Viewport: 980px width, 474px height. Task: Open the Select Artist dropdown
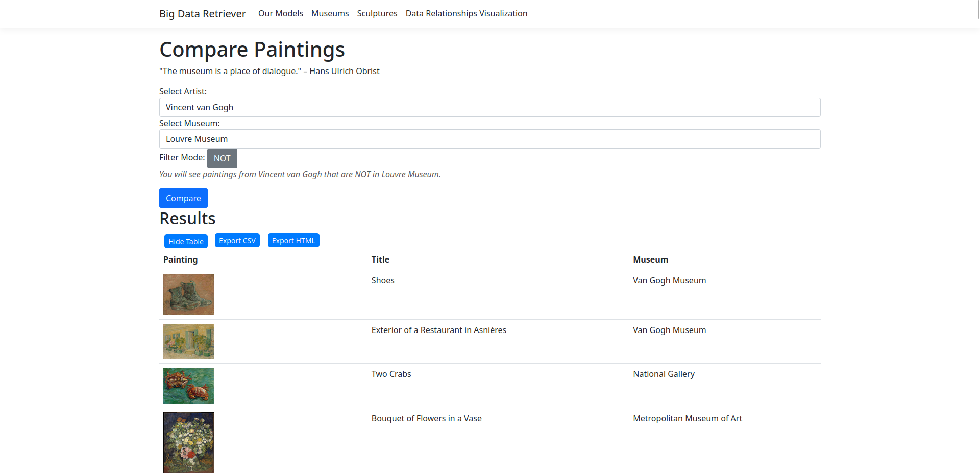pos(489,107)
